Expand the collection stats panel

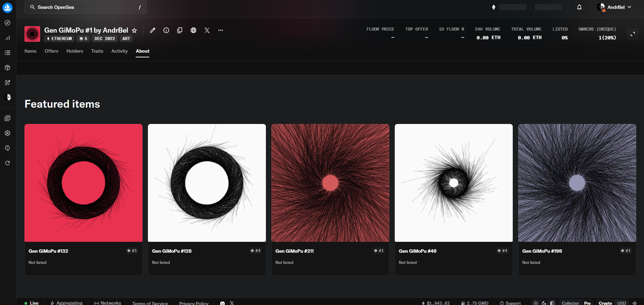(632, 34)
